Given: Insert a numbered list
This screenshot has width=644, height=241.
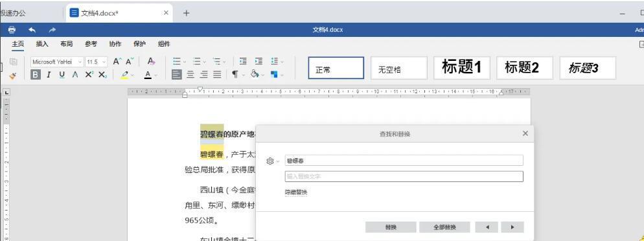Looking at the screenshot, I should [x=197, y=62].
